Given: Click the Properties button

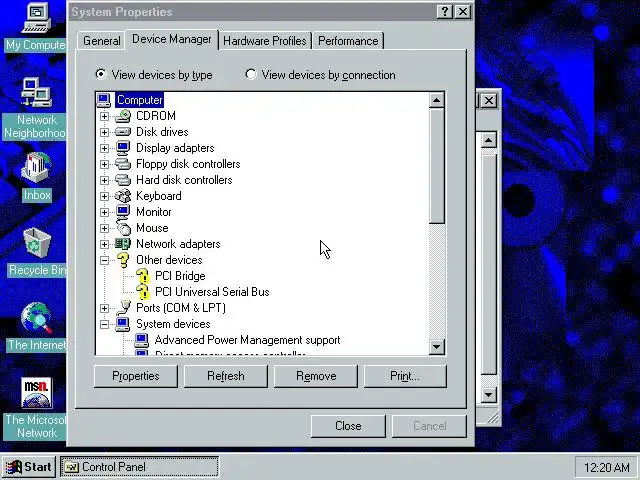Looking at the screenshot, I should (136, 376).
